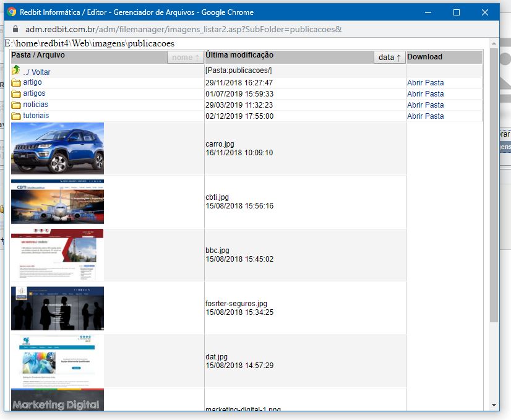Open the artigos folder link
The height and width of the screenshot is (420, 511).
[x=34, y=93]
